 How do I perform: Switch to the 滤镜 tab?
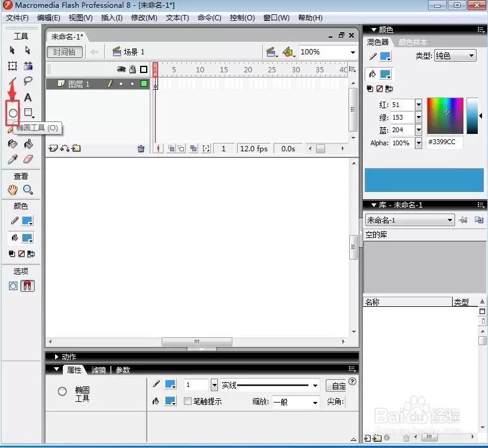(99, 370)
